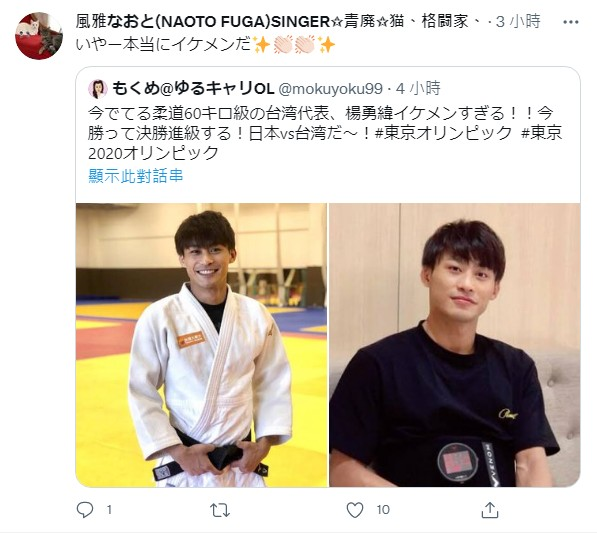The width and height of the screenshot is (597, 534).
Task: Click the #東京オリンピック hashtag
Action: pos(443,134)
